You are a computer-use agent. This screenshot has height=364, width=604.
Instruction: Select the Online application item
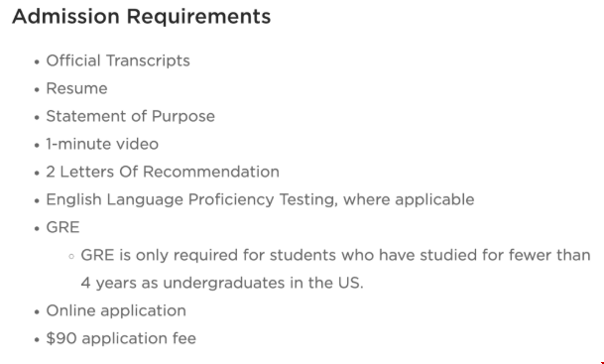(116, 310)
